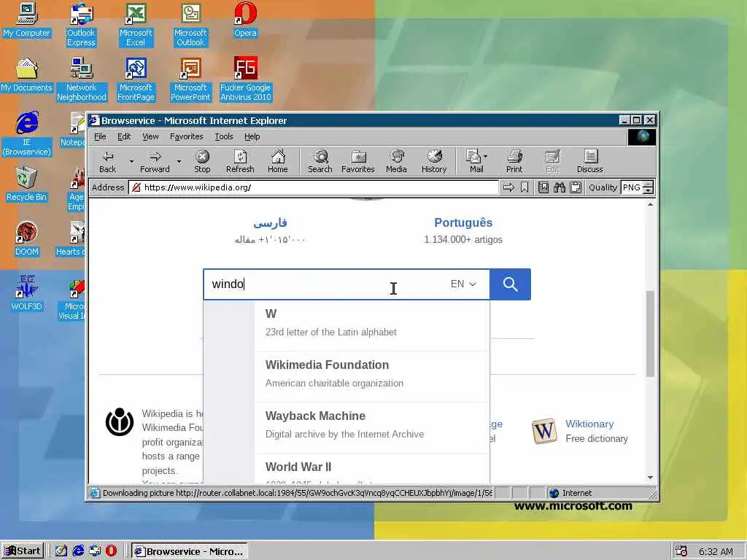This screenshot has height=560, width=747.
Task: Click the Quality stepper up arrow
Action: tap(648, 184)
